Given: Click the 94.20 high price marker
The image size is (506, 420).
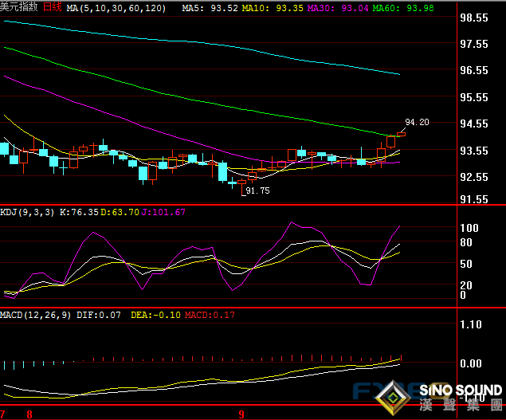Looking at the screenshot, I should click(x=417, y=122).
